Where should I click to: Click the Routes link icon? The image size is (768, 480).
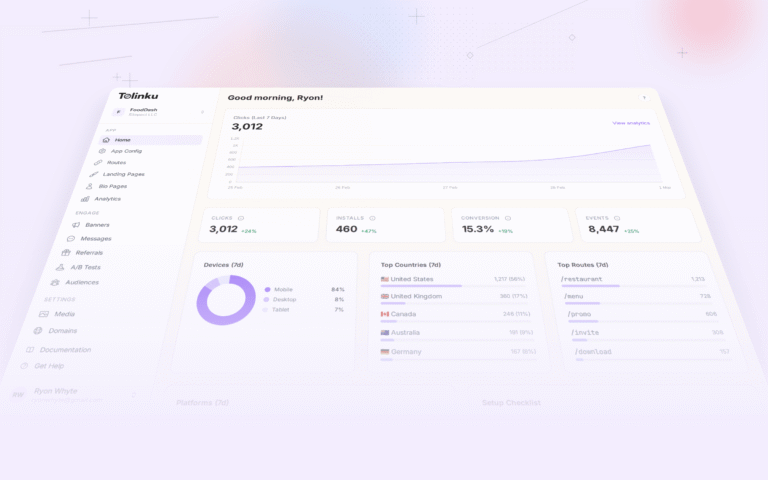[x=98, y=162]
